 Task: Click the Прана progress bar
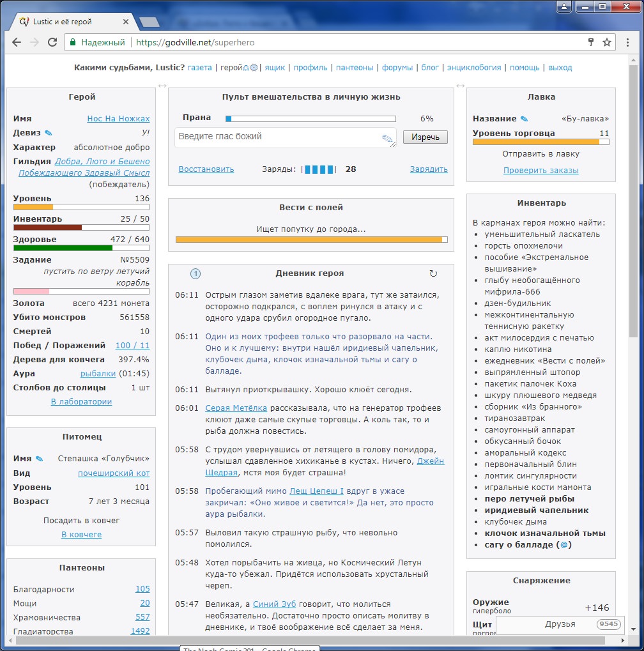(x=310, y=119)
